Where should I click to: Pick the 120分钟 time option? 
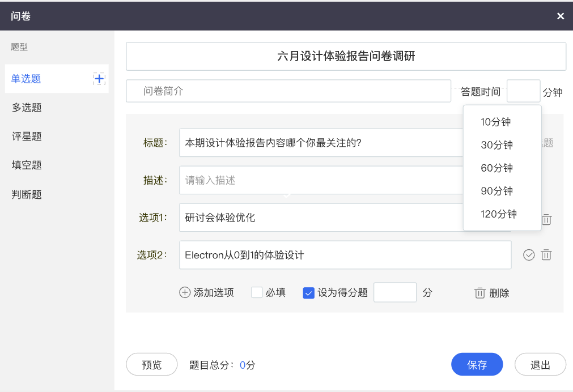point(499,214)
